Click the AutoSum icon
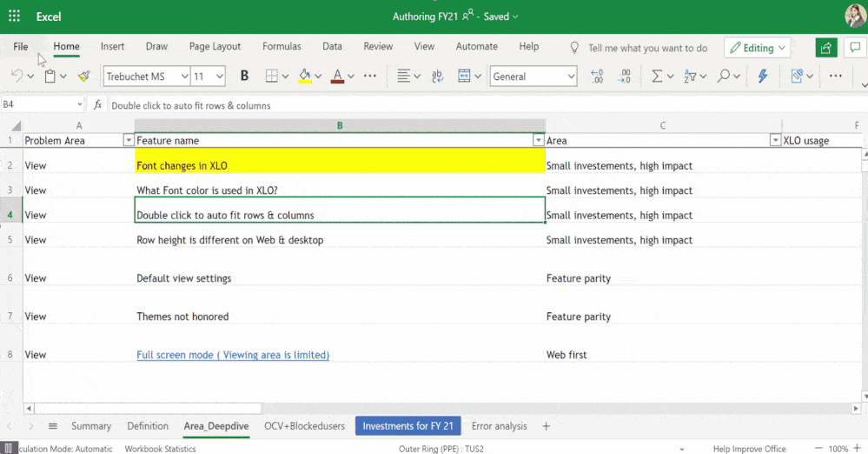Viewport: 868px width, 454px height. tap(657, 77)
